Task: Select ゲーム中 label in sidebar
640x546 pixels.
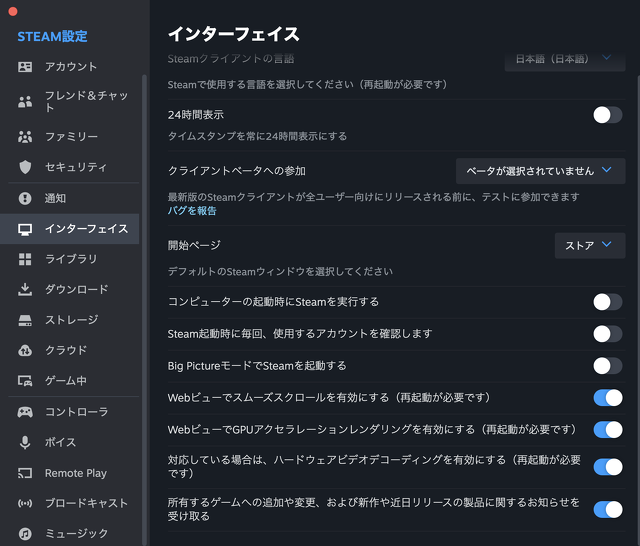Action: click(66, 381)
